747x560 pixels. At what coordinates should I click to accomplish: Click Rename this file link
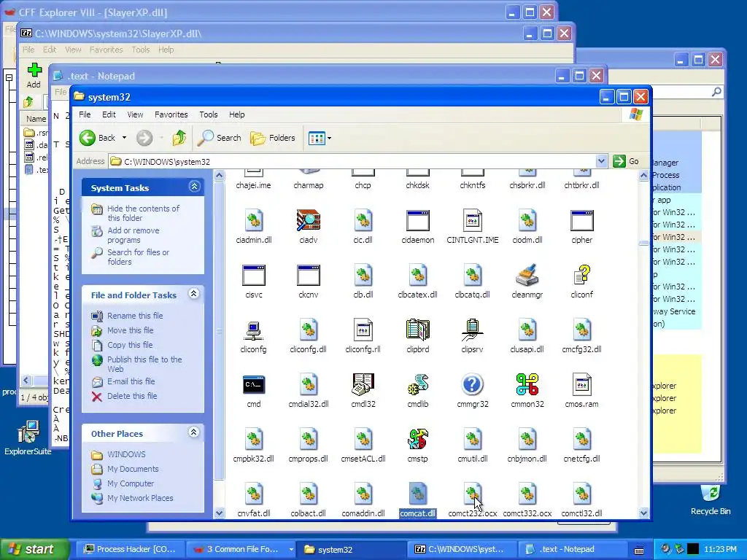(x=135, y=316)
